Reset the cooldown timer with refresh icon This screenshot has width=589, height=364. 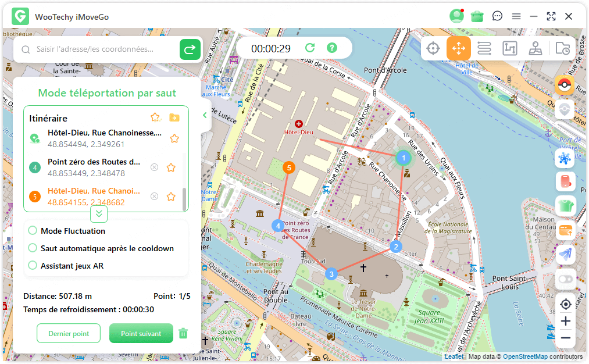[x=310, y=48]
